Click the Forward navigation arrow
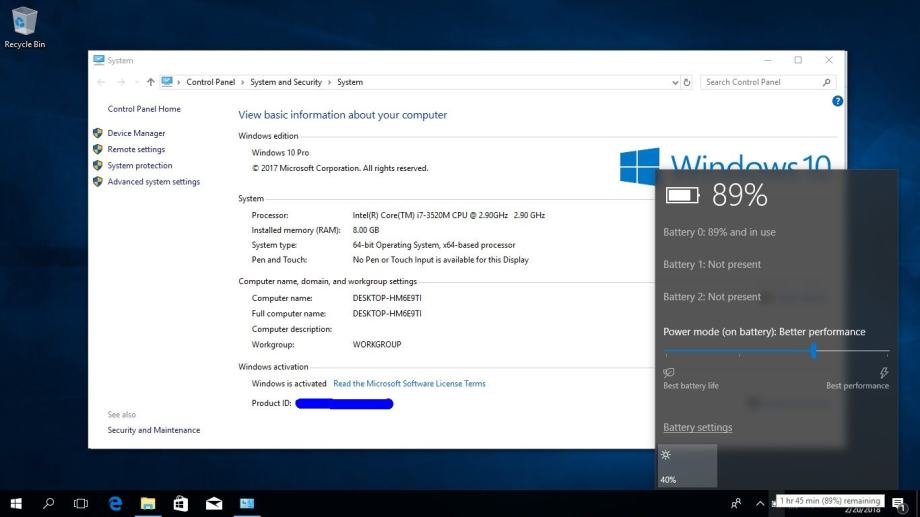 tap(121, 82)
